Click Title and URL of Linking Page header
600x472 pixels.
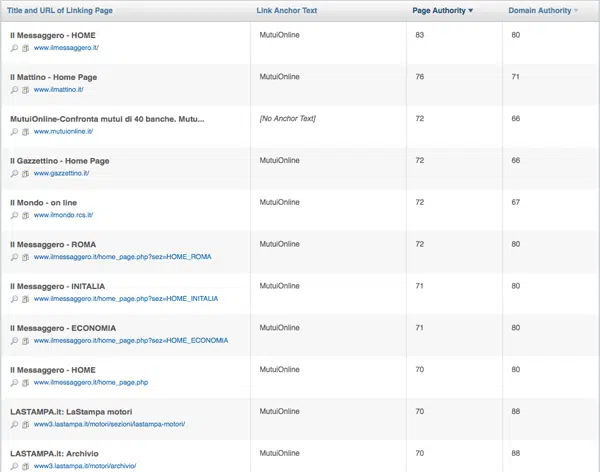pos(59,11)
